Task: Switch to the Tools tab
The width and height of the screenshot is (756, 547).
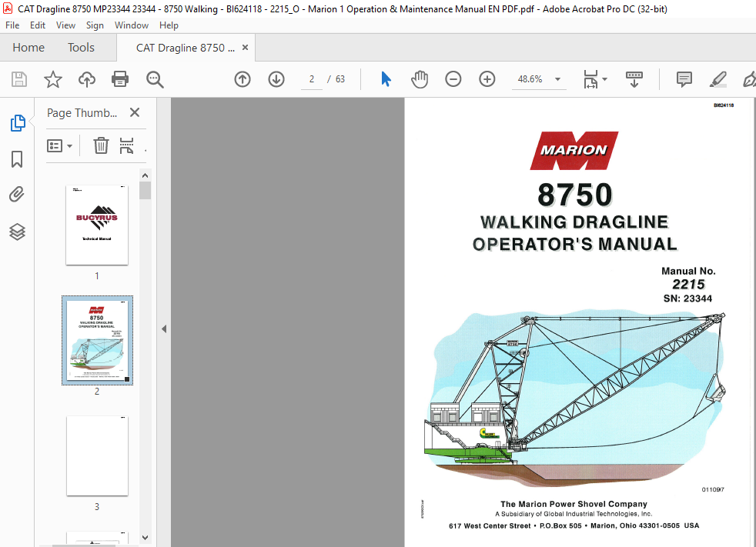Action: tap(81, 47)
